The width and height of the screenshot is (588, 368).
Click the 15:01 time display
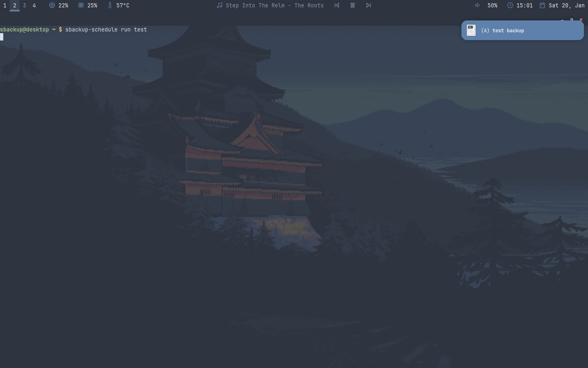click(x=525, y=5)
